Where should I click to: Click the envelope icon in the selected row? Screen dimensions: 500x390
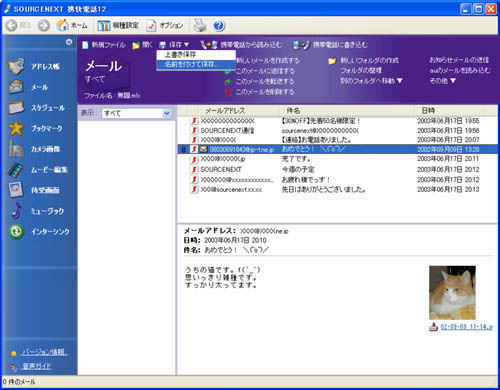(204, 149)
